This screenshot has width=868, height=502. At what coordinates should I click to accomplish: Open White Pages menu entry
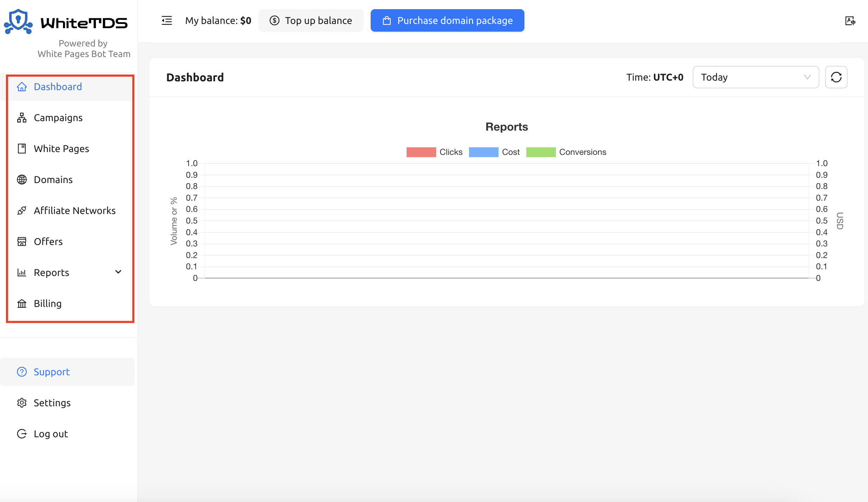[x=67, y=149]
